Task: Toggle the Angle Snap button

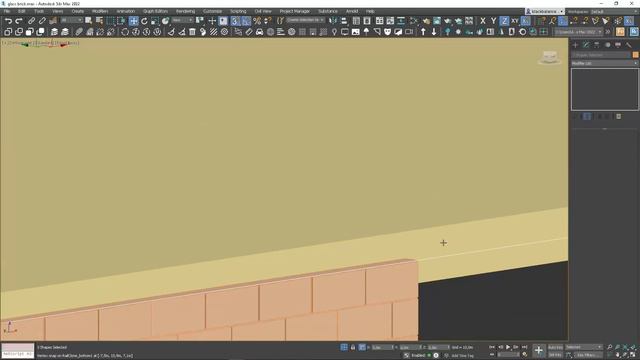Action: 246,21
